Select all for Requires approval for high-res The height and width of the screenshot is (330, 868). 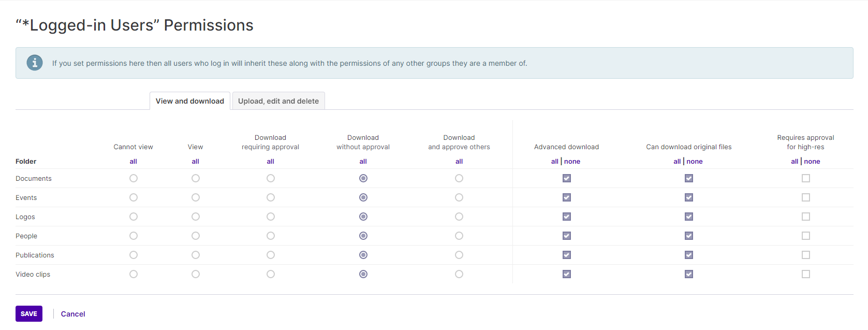(x=795, y=162)
